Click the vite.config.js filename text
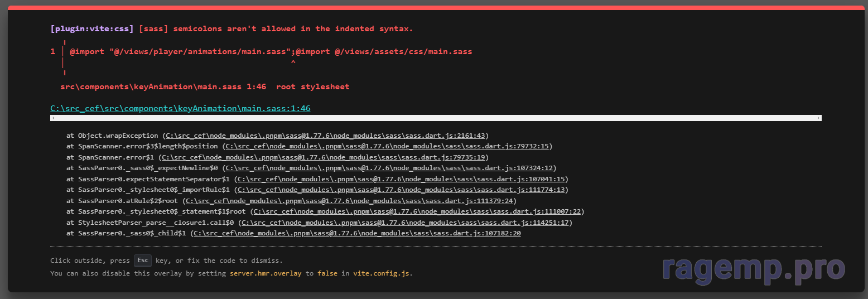 (x=382, y=273)
